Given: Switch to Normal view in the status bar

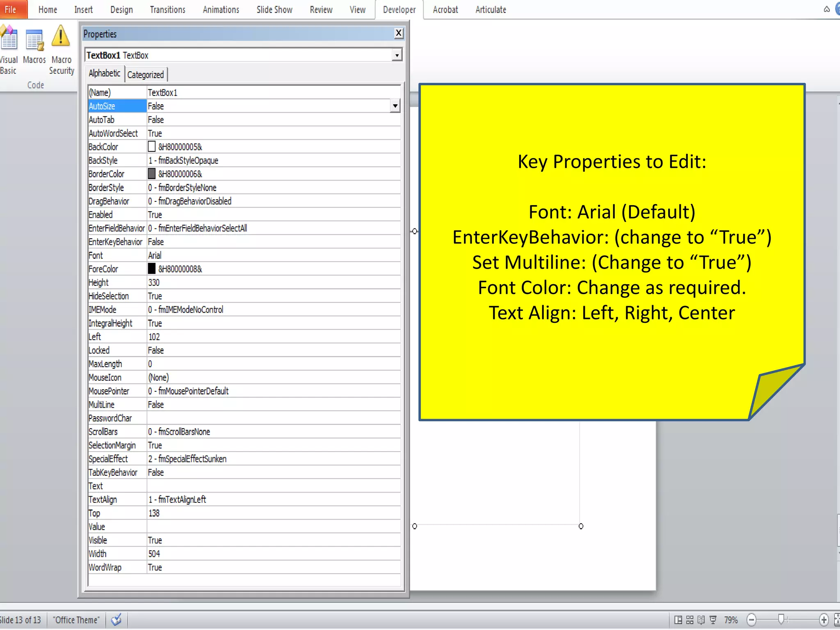Looking at the screenshot, I should tap(678, 620).
